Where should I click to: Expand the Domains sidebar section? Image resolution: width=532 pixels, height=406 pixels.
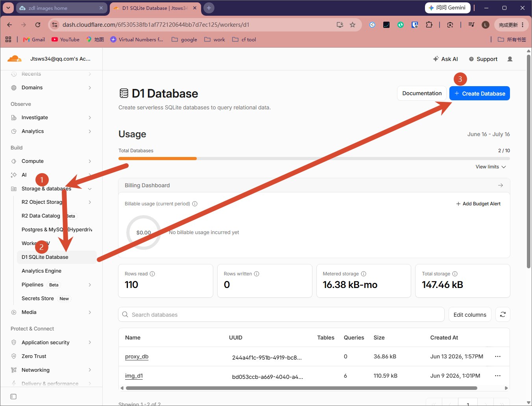(90, 88)
